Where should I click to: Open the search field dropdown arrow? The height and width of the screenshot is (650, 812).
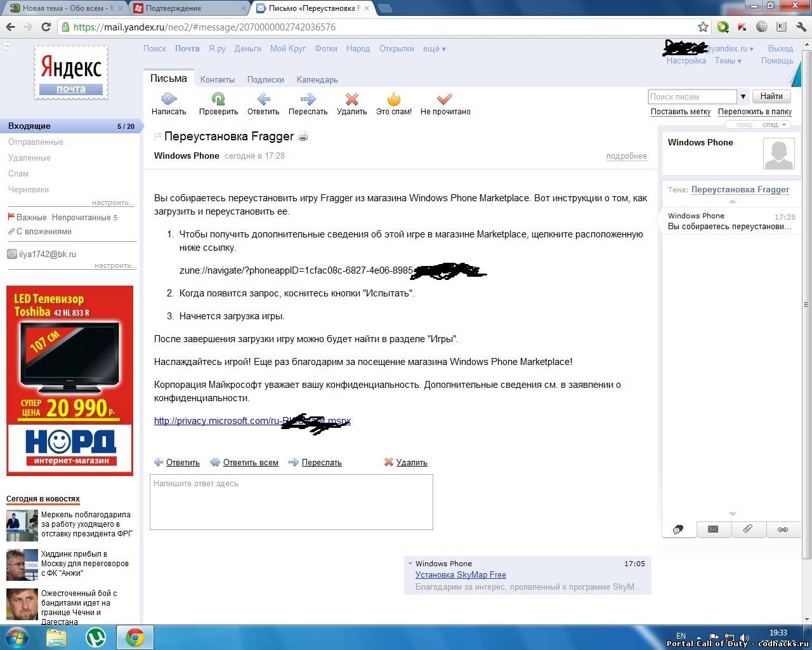click(743, 96)
